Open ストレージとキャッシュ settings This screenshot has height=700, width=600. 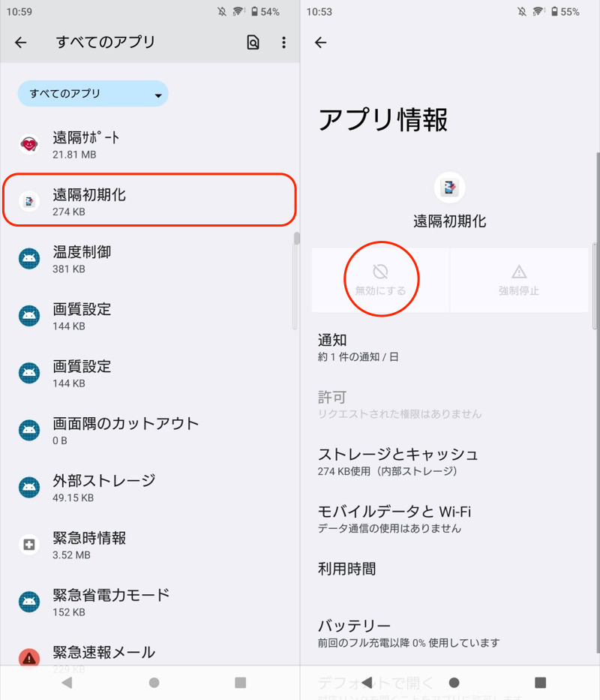(x=450, y=461)
